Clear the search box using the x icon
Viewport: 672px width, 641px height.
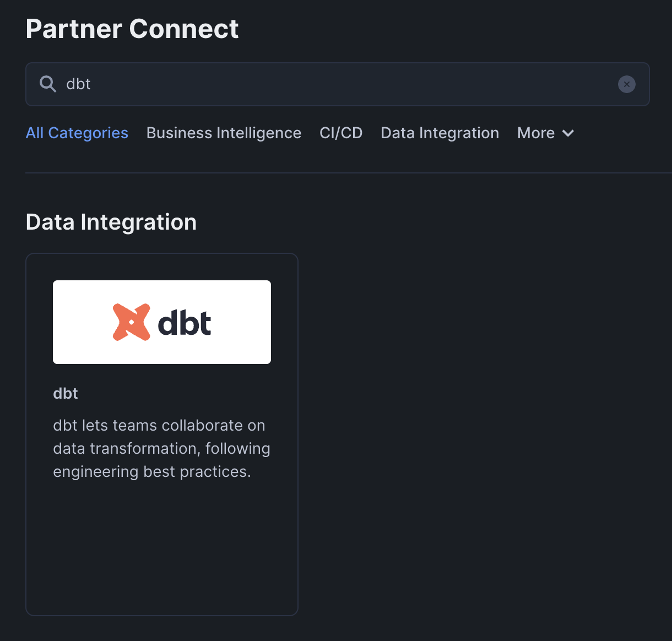tap(627, 84)
